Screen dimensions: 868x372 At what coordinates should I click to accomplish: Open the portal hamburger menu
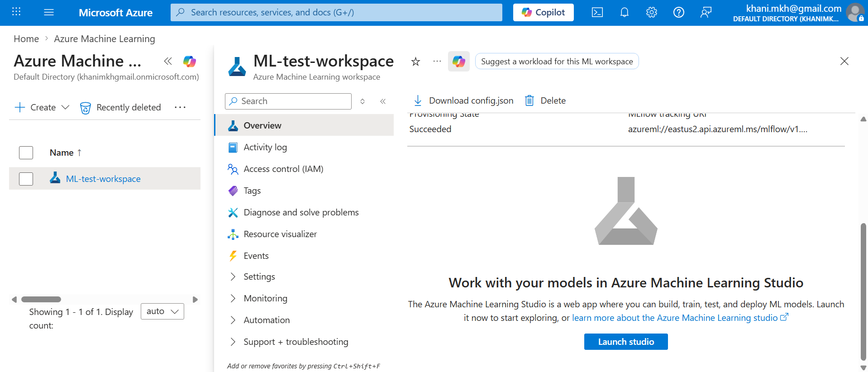[x=49, y=12]
